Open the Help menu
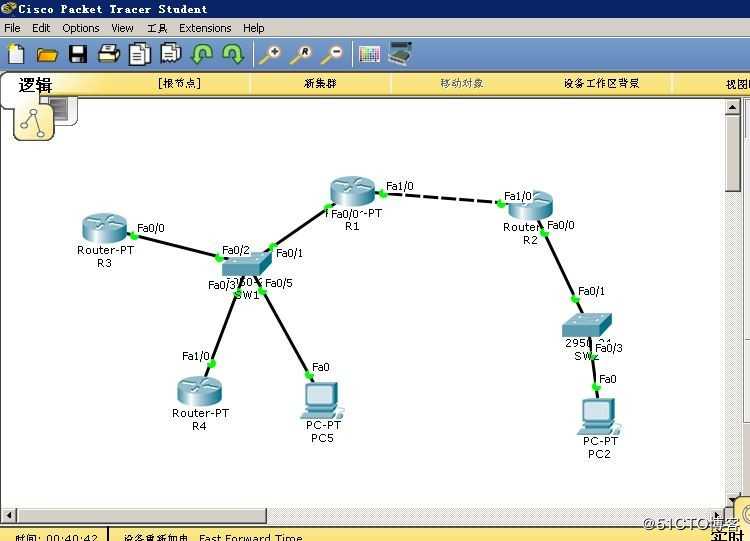Viewport: 750px width, 541px height. click(x=254, y=28)
